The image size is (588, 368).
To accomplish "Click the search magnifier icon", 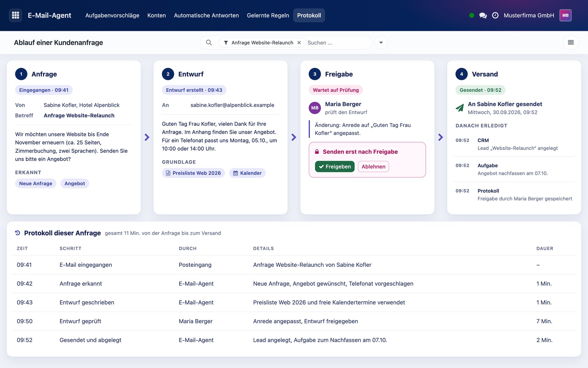I will pyautogui.click(x=209, y=43).
